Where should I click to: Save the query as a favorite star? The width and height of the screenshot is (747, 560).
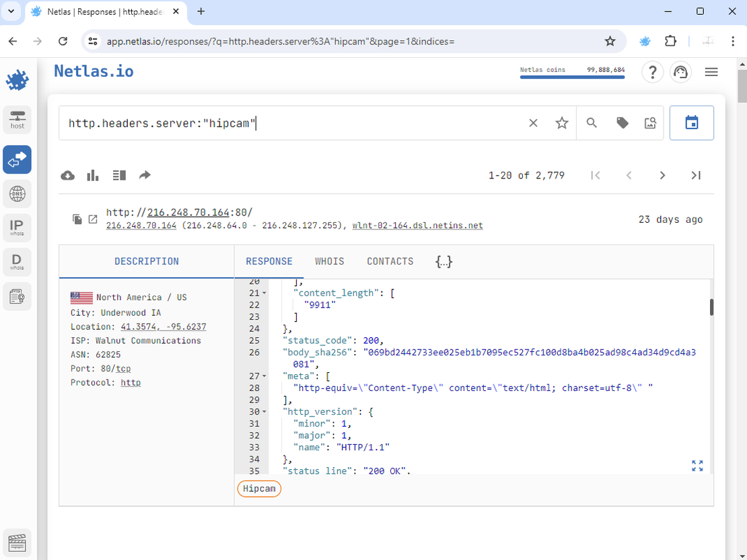click(562, 123)
